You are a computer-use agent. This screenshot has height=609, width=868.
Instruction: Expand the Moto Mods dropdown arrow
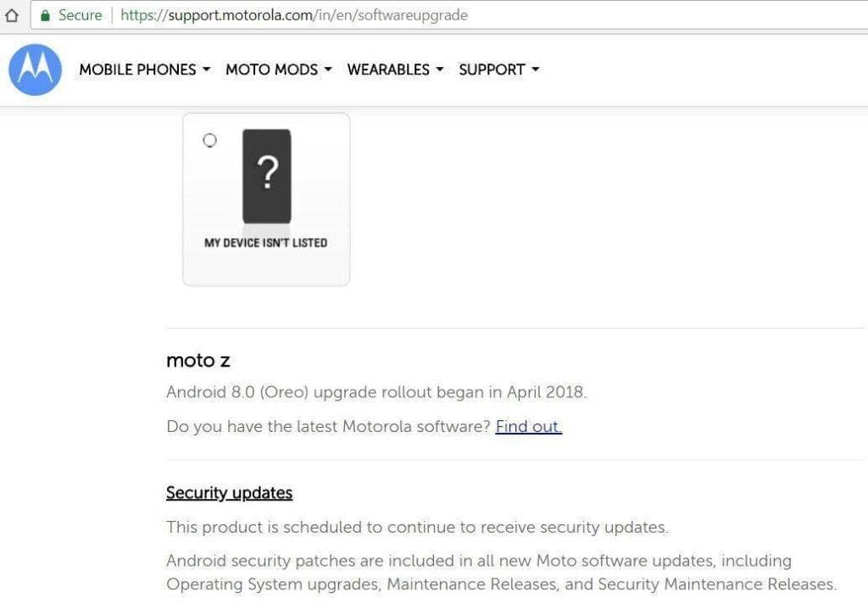[328, 69]
